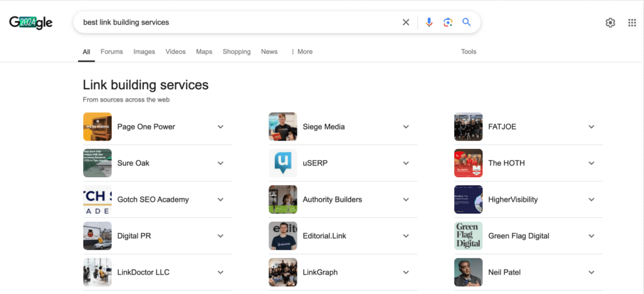Viewport: 644px width, 294px height.
Task: Click the Gotch SEO Academy thumbnail
Action: (x=97, y=200)
